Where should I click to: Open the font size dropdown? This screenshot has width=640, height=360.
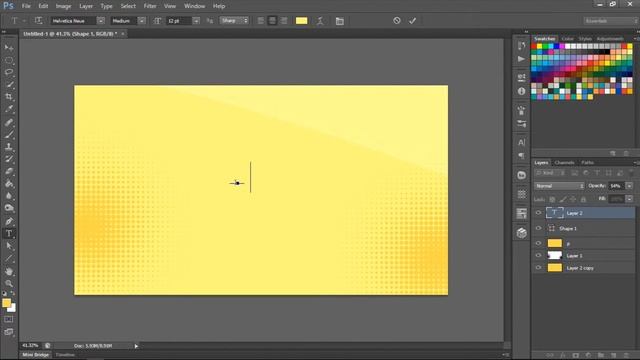196,20
